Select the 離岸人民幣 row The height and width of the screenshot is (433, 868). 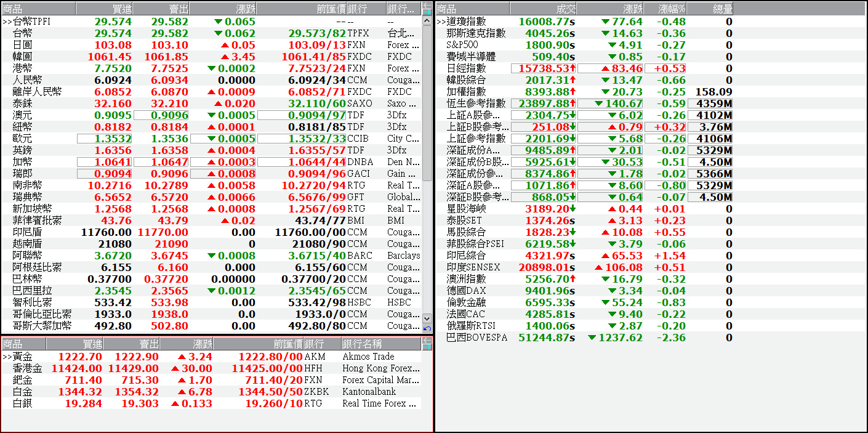click(x=212, y=92)
